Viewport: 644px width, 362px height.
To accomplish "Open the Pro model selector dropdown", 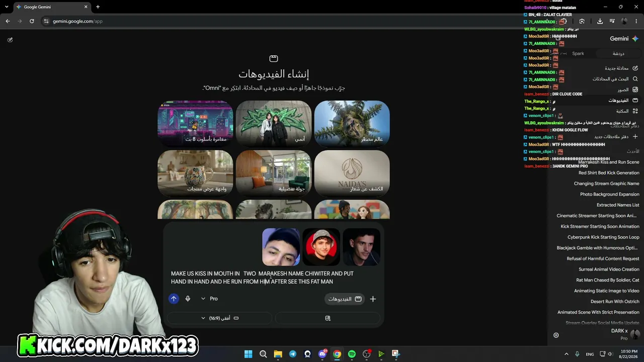I will pos(209,299).
